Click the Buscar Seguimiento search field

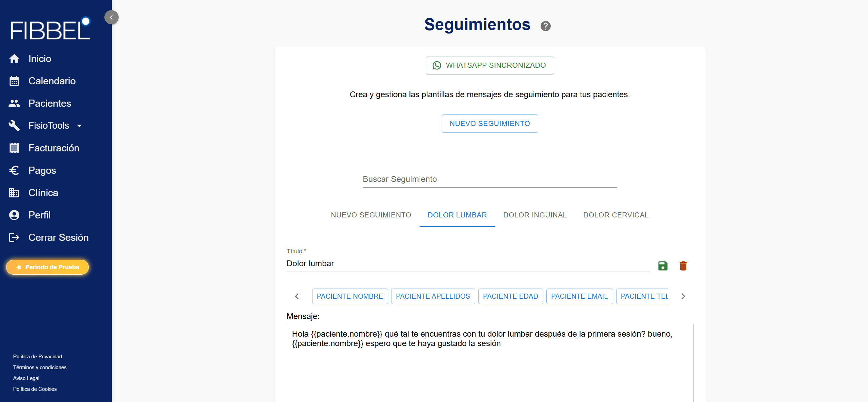pyautogui.click(x=489, y=179)
